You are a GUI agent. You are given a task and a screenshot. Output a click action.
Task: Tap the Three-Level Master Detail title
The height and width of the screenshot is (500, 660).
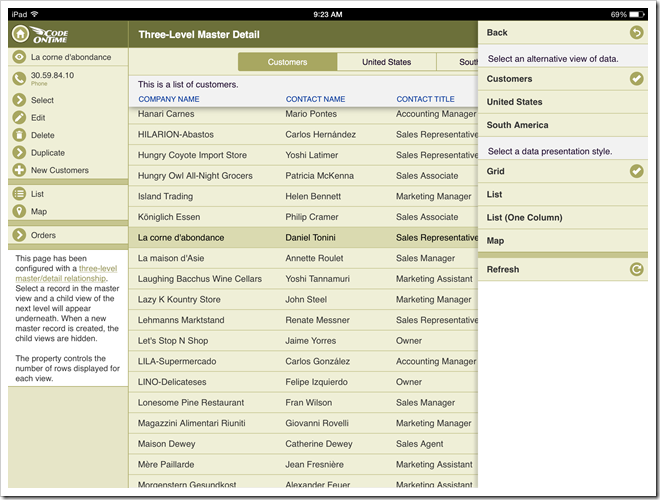click(199, 35)
